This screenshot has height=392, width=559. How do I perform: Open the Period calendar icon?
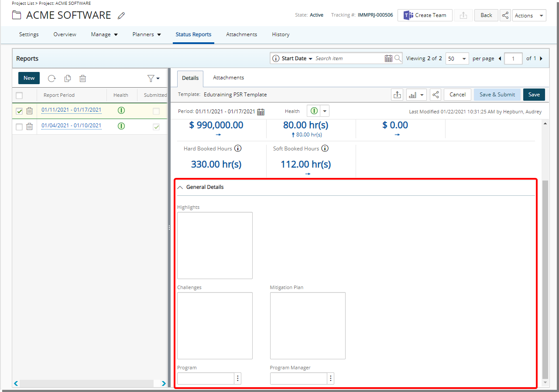261,112
